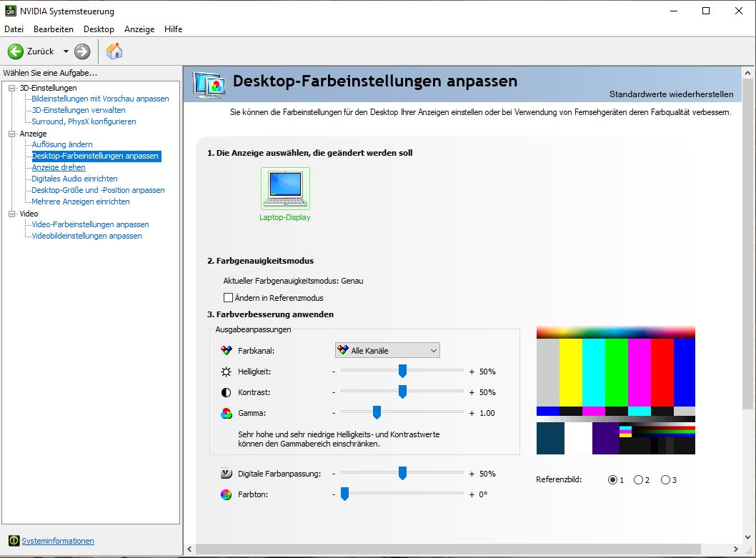Image resolution: width=756 pixels, height=558 pixels.
Task: Open Surround, PhysX konfigurieren
Action: click(84, 121)
